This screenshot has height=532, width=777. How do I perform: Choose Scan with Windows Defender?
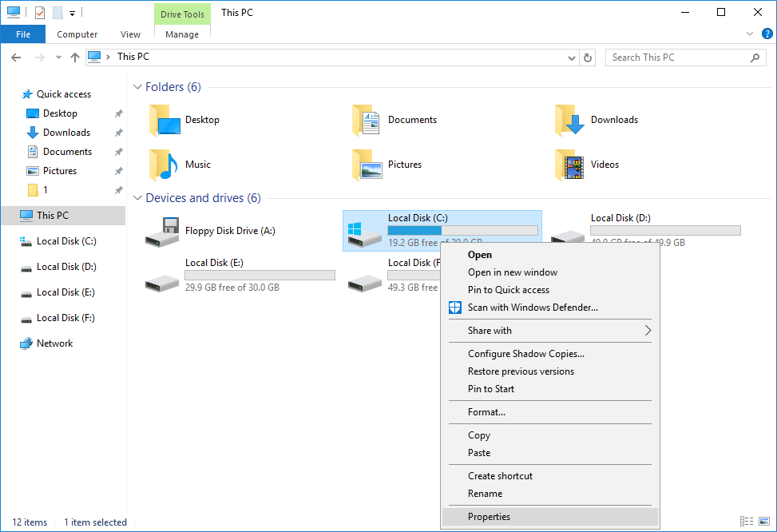[550, 308]
